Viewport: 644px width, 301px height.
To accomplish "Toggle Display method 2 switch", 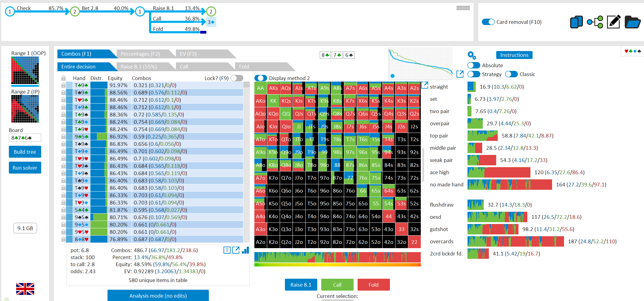I will click(260, 78).
